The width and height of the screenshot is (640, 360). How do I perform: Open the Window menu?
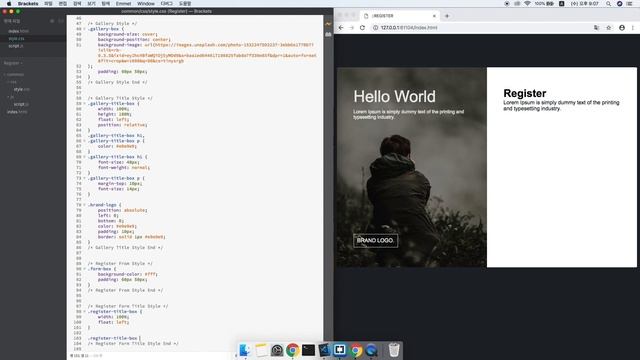pyautogui.click(x=146, y=4)
